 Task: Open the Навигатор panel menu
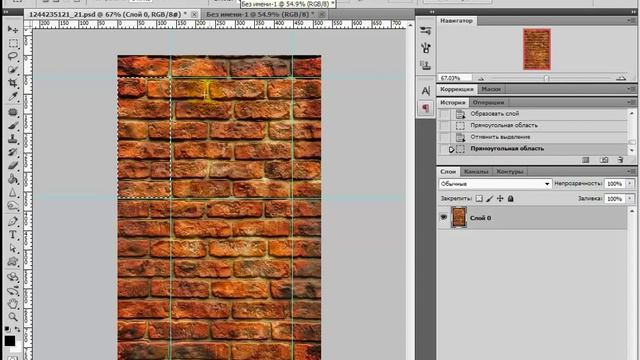tap(631, 20)
